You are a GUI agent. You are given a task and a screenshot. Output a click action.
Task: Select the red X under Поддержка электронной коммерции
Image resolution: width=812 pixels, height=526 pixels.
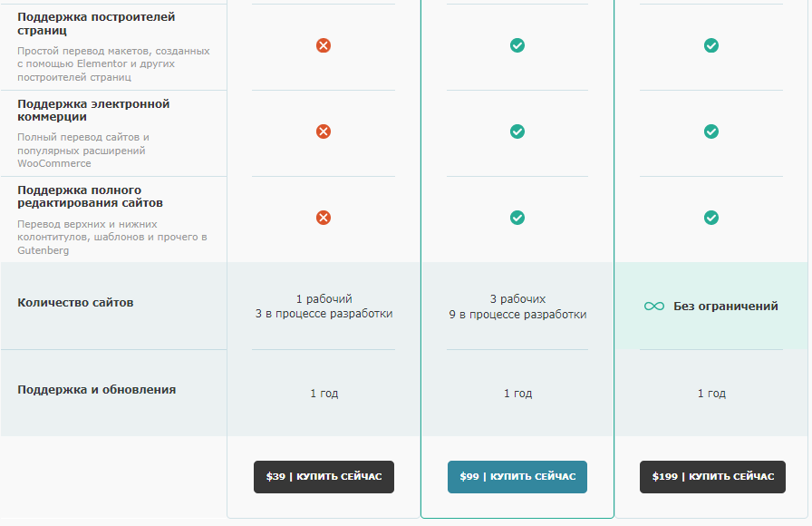[324, 131]
